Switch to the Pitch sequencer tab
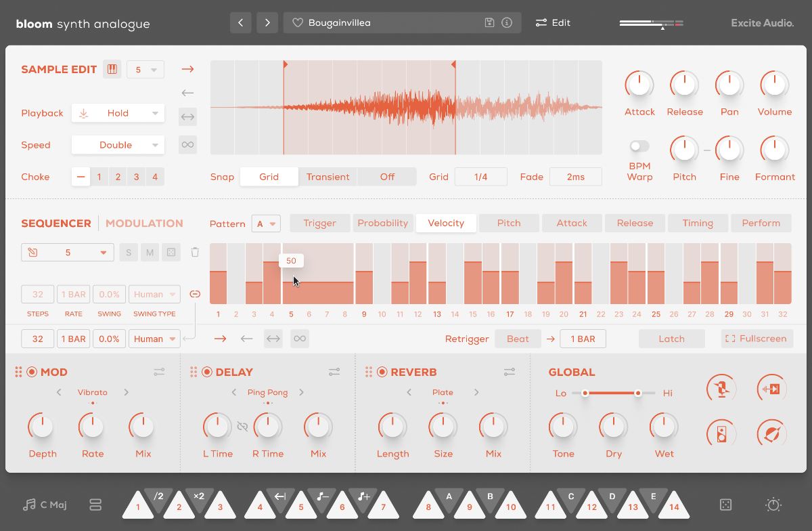 point(509,223)
